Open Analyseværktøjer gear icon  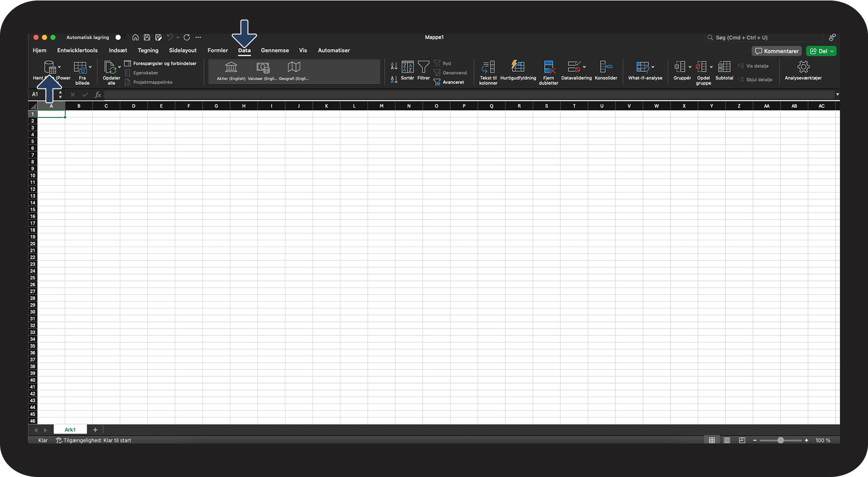coord(803,67)
